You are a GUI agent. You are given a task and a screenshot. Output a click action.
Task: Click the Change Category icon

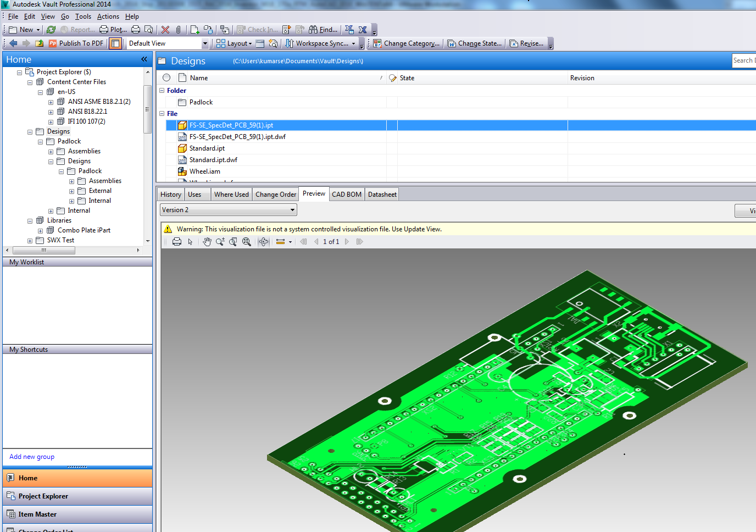pyautogui.click(x=377, y=43)
